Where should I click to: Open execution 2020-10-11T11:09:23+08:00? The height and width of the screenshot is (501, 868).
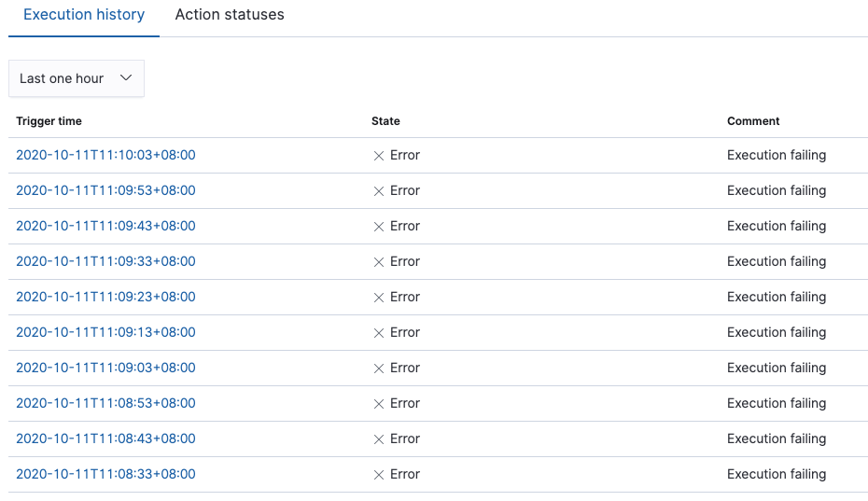[x=105, y=297]
